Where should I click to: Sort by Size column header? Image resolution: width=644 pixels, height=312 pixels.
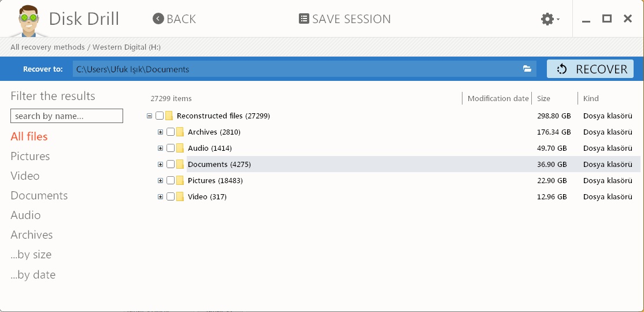(543, 99)
